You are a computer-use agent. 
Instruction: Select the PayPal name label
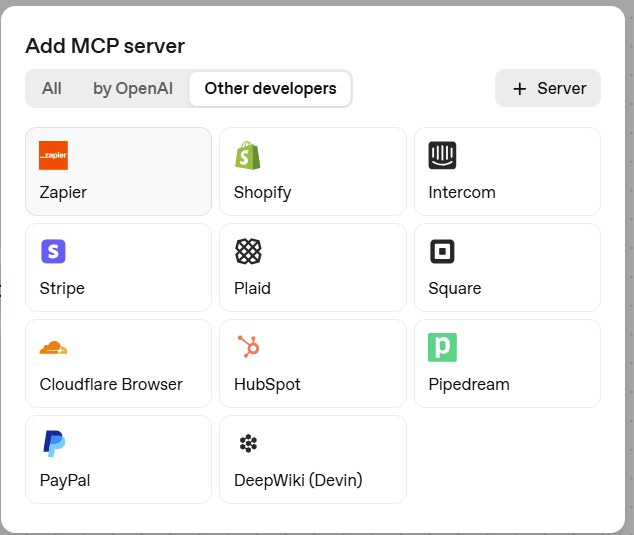[x=65, y=480]
